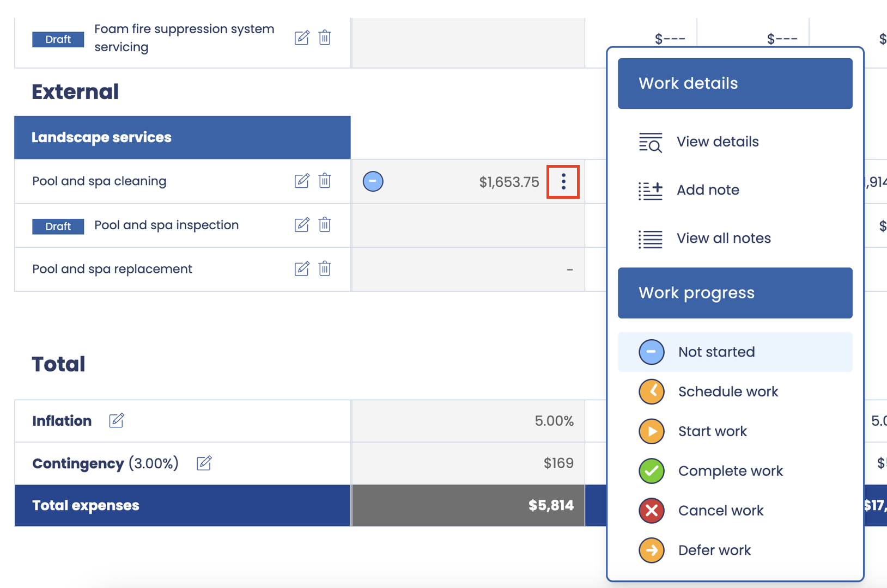Delete the Pool and spa cleaning row
Image resolution: width=887 pixels, height=588 pixels.
[325, 181]
